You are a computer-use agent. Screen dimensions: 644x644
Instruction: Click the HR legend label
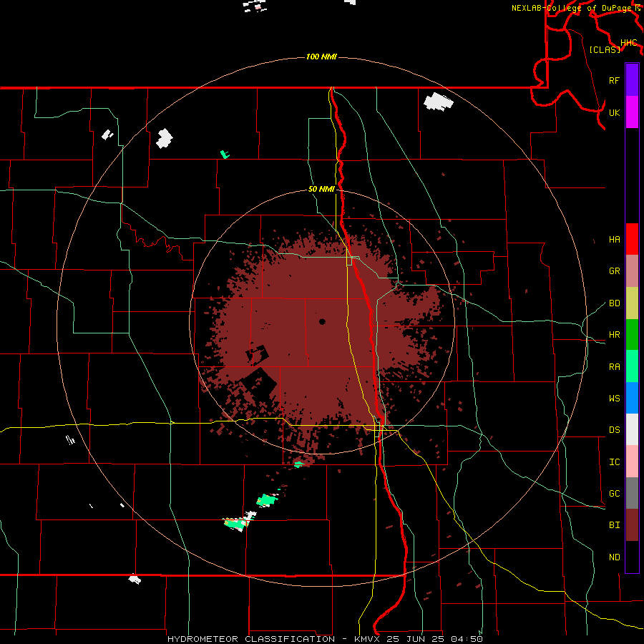(614, 335)
